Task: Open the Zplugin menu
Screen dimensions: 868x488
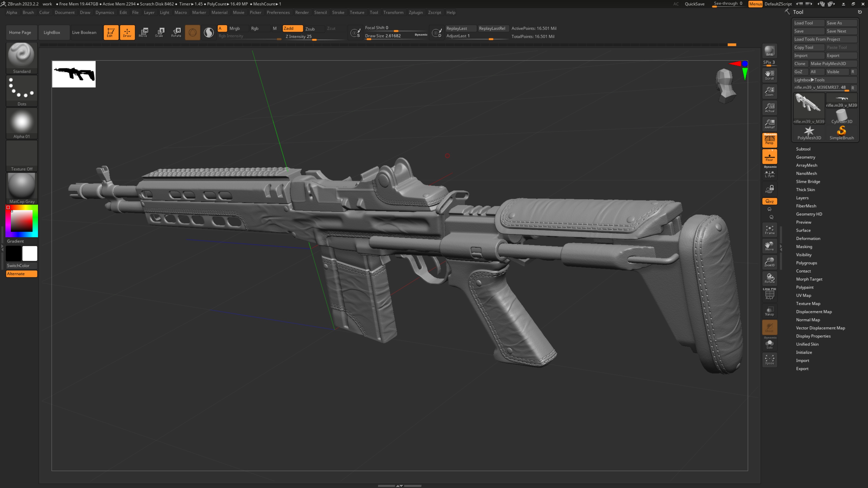Action: click(415, 12)
